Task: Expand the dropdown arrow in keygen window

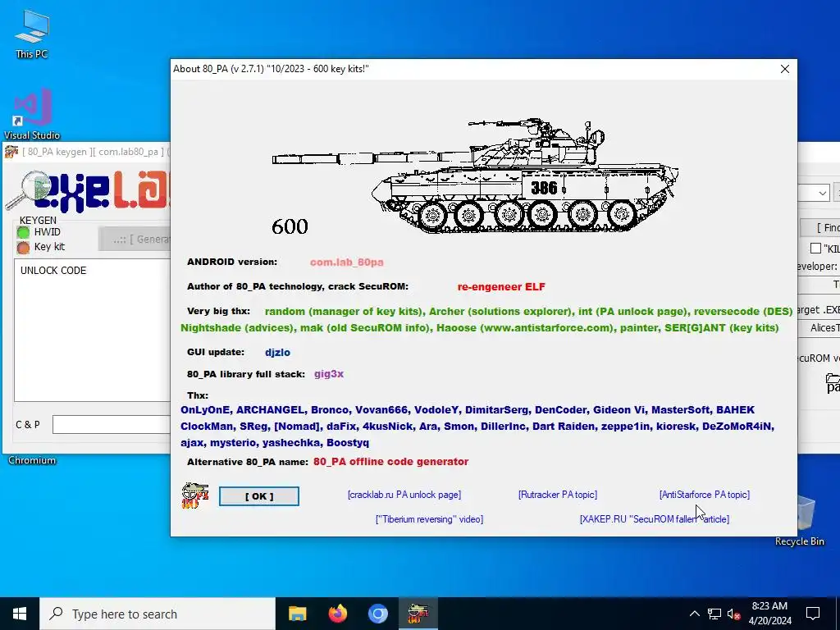Action: pos(822,193)
